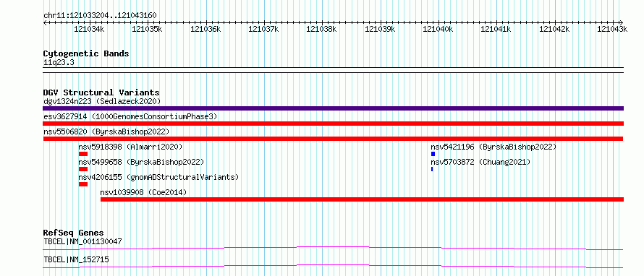Image resolution: width=644 pixels, height=276 pixels.
Task: Click the nsv5499658 red segment
Action: tap(83, 169)
